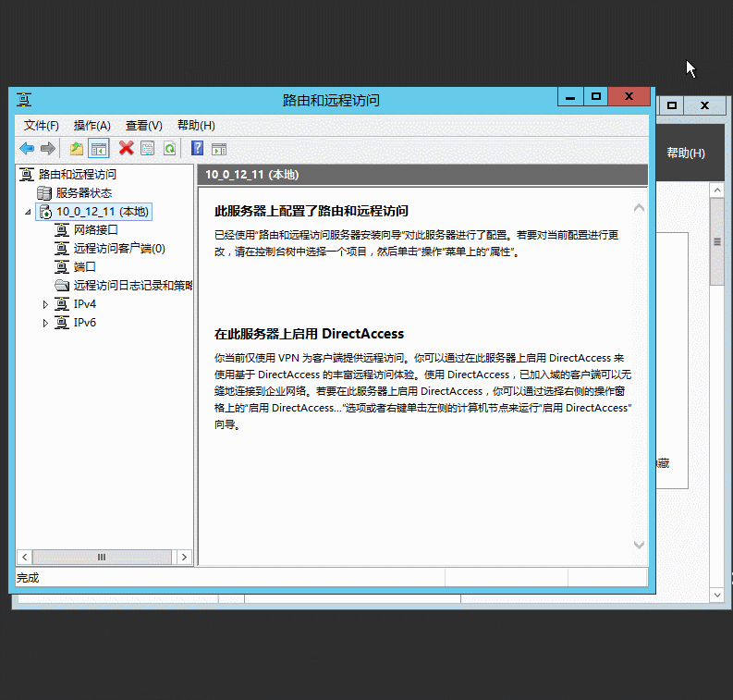733x700 pixels.
Task: Click the red X Delete toolbar icon
Action: tap(126, 148)
